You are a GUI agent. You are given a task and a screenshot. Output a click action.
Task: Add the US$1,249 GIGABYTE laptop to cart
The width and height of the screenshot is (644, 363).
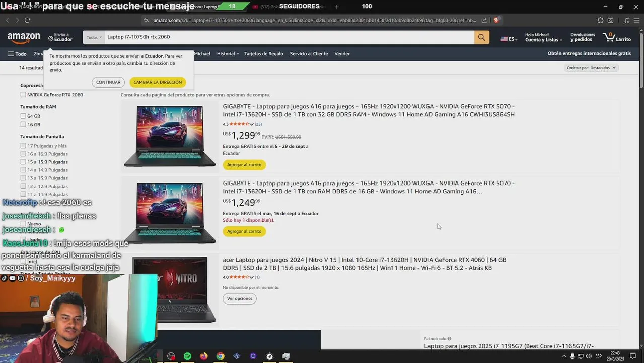244,231
